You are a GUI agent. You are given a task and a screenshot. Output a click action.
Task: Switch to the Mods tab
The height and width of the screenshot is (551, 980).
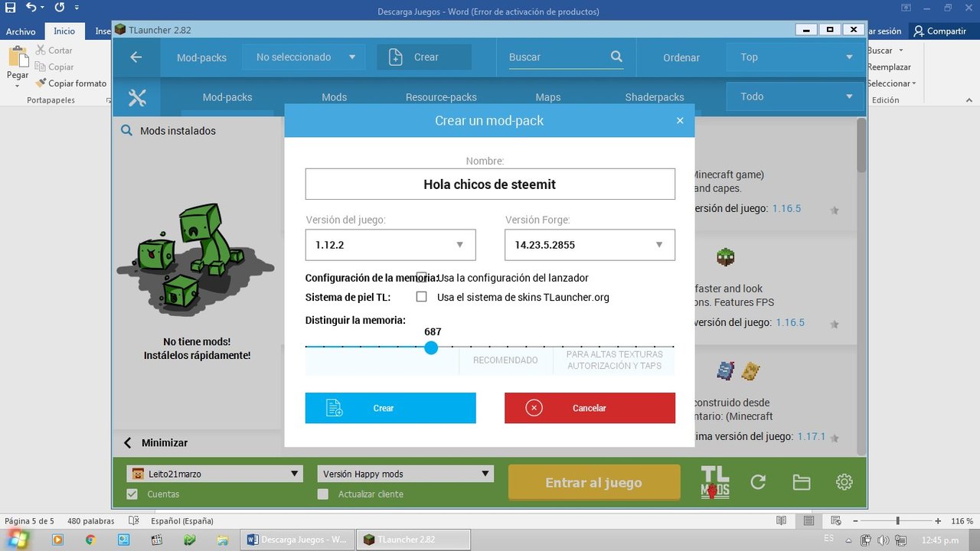click(334, 97)
